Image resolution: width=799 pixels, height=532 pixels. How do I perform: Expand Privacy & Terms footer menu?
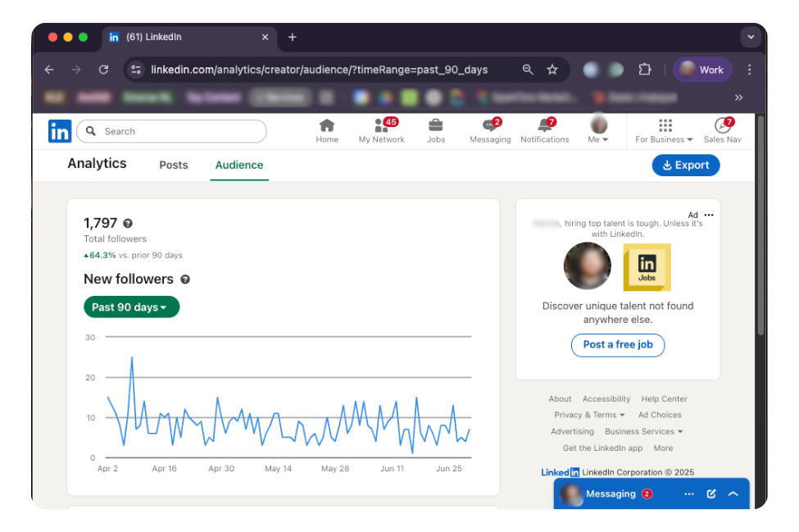[589, 415]
